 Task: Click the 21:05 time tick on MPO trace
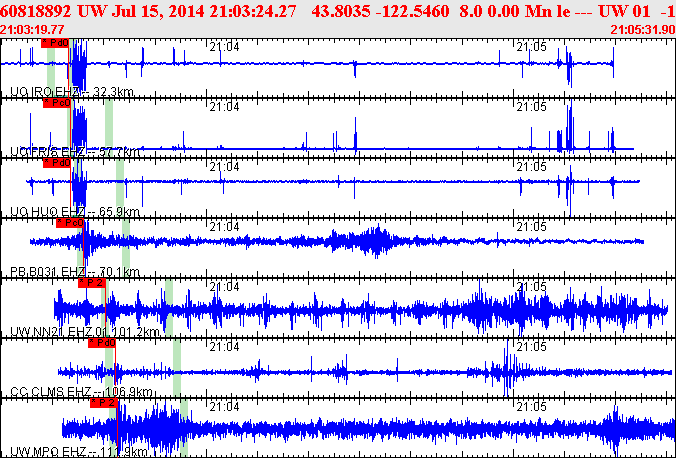[532, 406]
